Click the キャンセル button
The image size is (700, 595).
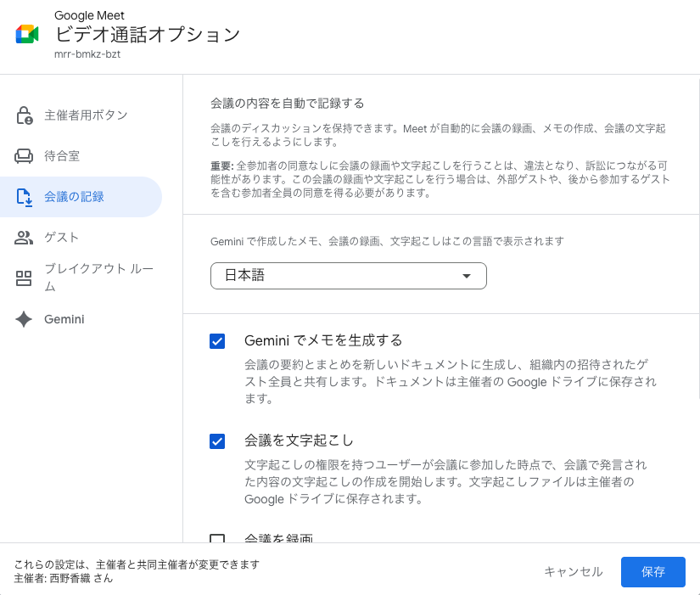(x=574, y=572)
